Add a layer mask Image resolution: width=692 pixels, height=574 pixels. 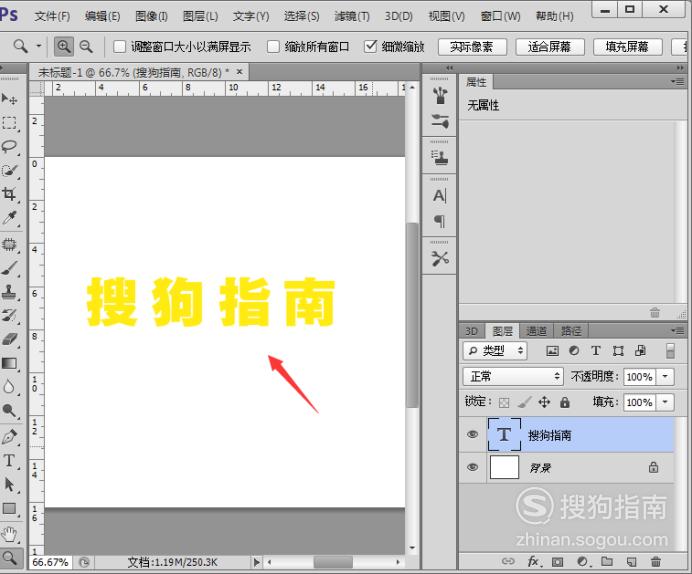pos(558,562)
